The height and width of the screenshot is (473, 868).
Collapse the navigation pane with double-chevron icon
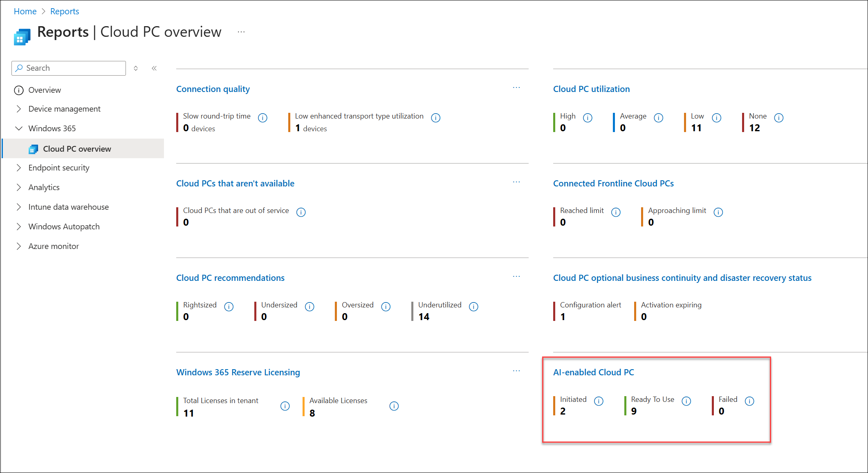coord(154,68)
